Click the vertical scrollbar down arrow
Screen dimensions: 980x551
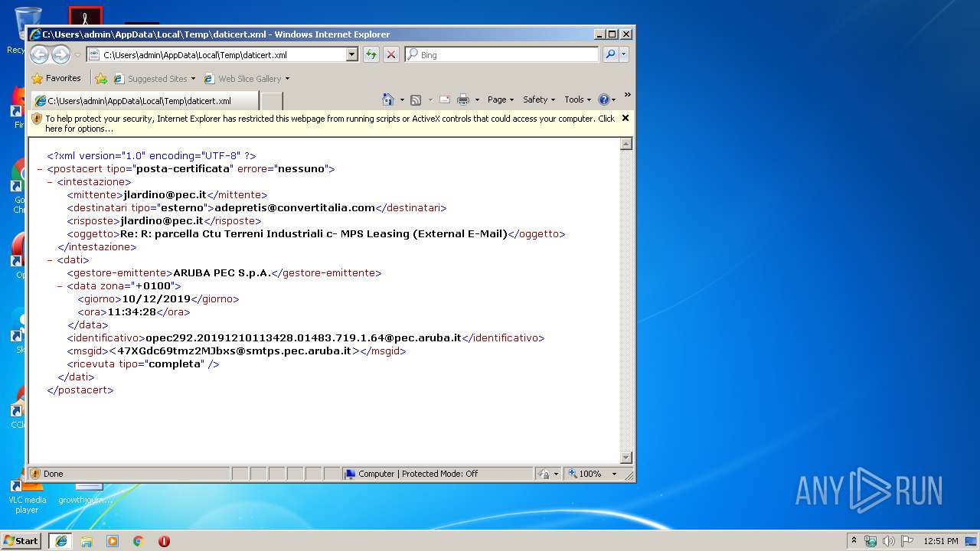626,458
